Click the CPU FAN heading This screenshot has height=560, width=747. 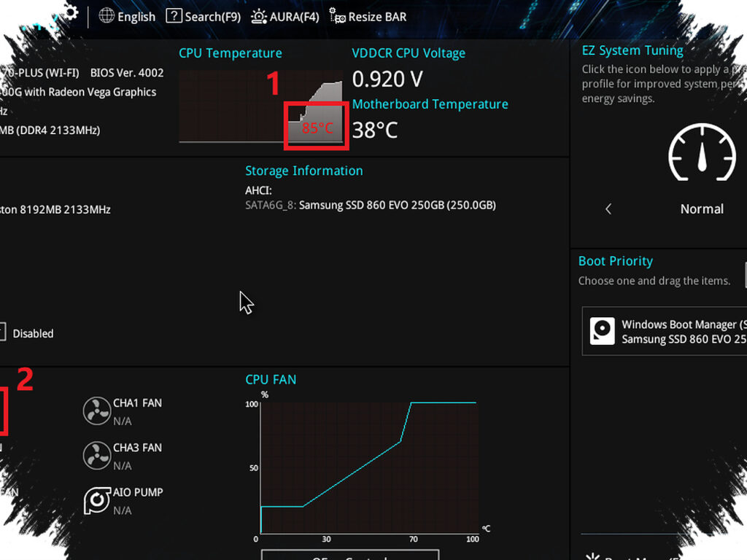271,379
